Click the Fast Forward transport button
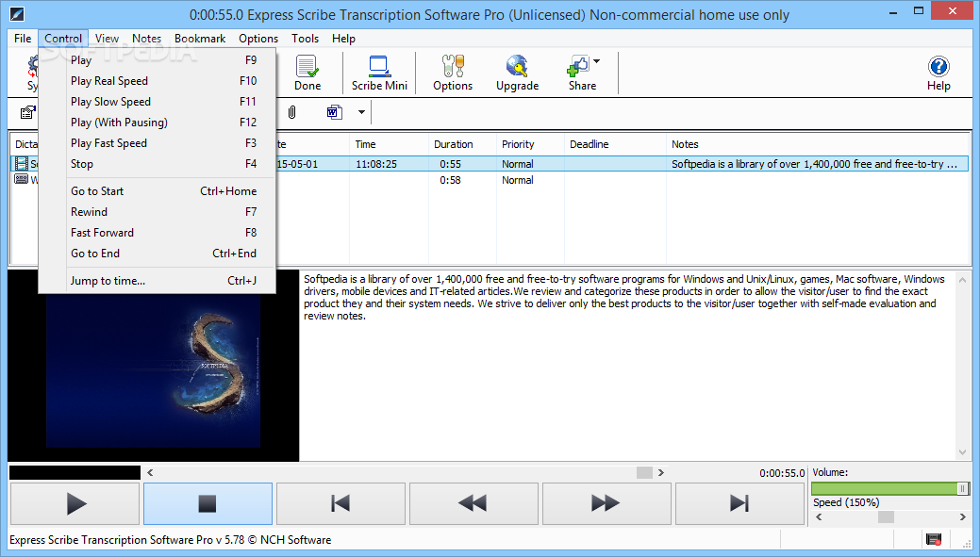 (x=606, y=503)
